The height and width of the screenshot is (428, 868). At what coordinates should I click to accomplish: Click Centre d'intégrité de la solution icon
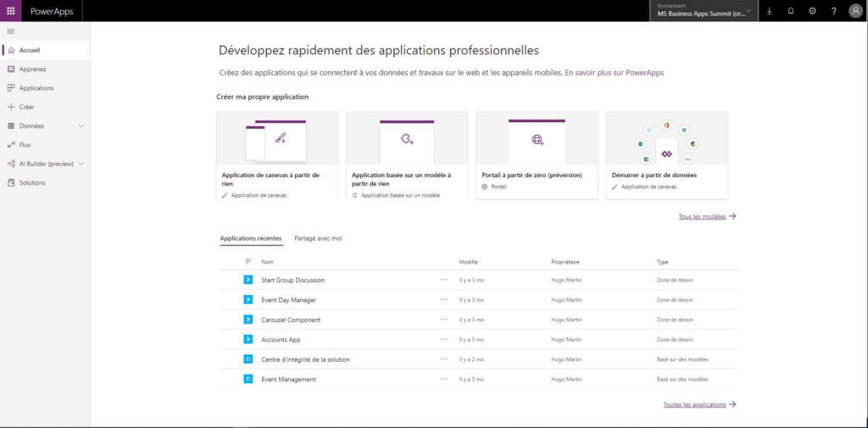tap(248, 359)
